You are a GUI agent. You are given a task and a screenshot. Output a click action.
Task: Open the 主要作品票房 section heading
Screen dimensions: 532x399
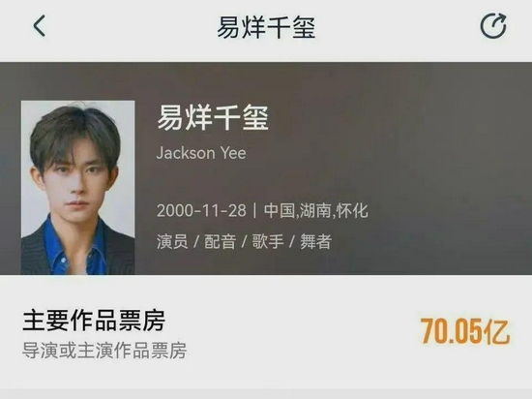[x=94, y=321]
